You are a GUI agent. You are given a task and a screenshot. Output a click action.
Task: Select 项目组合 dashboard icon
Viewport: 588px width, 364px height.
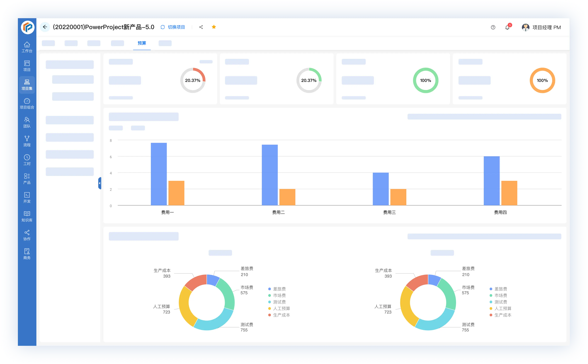pyautogui.click(x=27, y=104)
